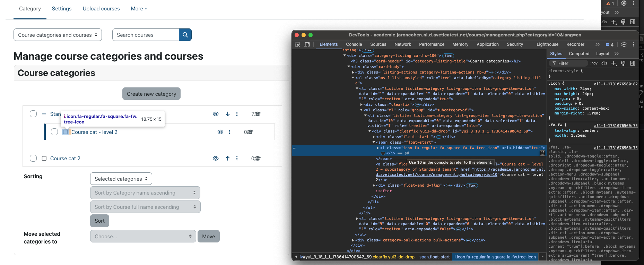Click the Move button

pyautogui.click(x=209, y=236)
